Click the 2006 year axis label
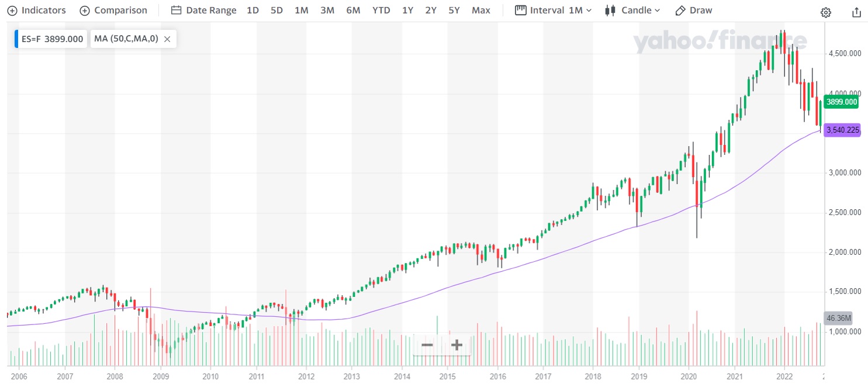868x384 pixels. (19, 376)
